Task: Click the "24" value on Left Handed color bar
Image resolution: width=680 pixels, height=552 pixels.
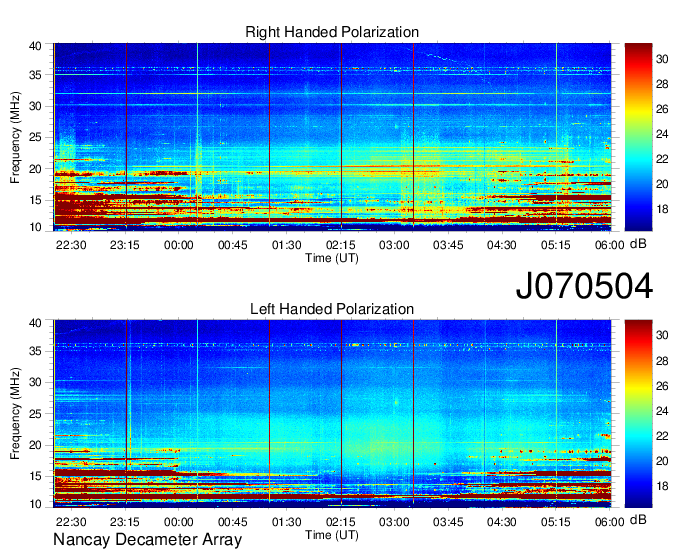Action: click(x=662, y=411)
